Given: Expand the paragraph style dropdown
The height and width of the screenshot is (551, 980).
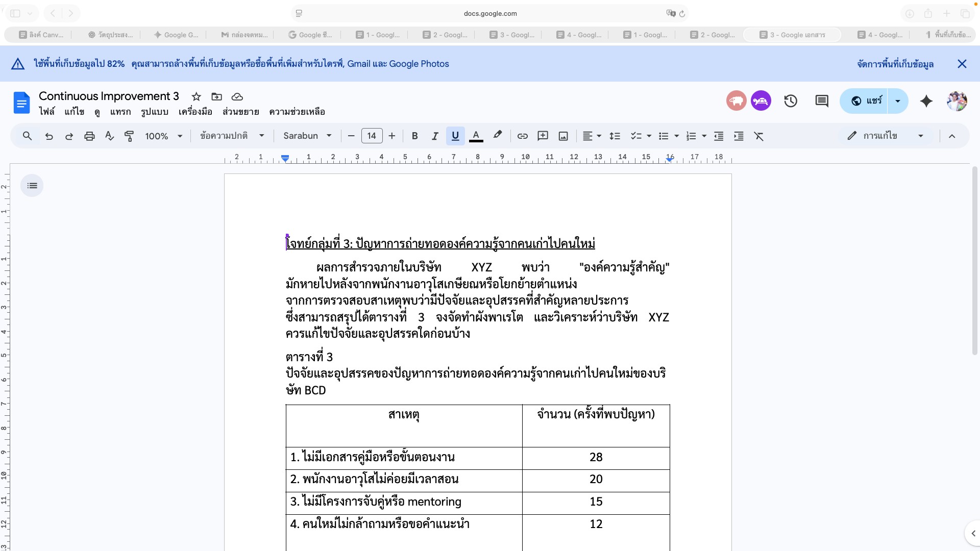Looking at the screenshot, I should (232, 136).
